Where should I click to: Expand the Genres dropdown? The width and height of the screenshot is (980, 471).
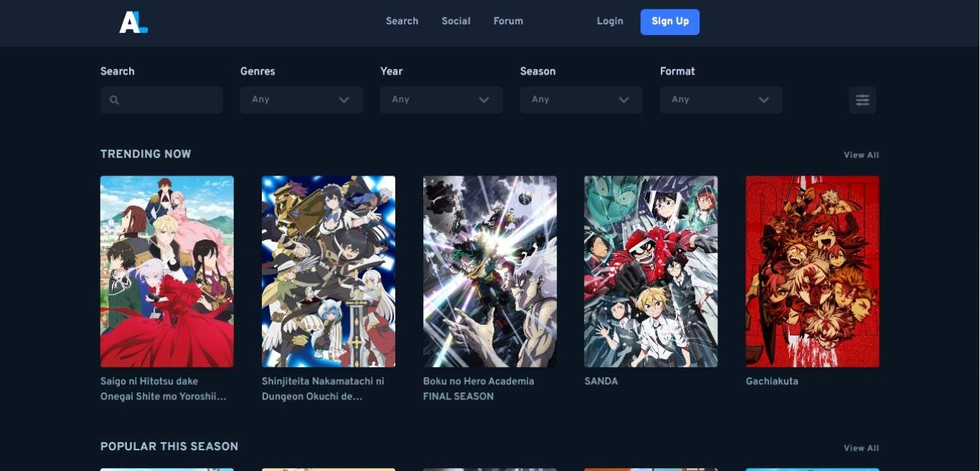coord(301,100)
